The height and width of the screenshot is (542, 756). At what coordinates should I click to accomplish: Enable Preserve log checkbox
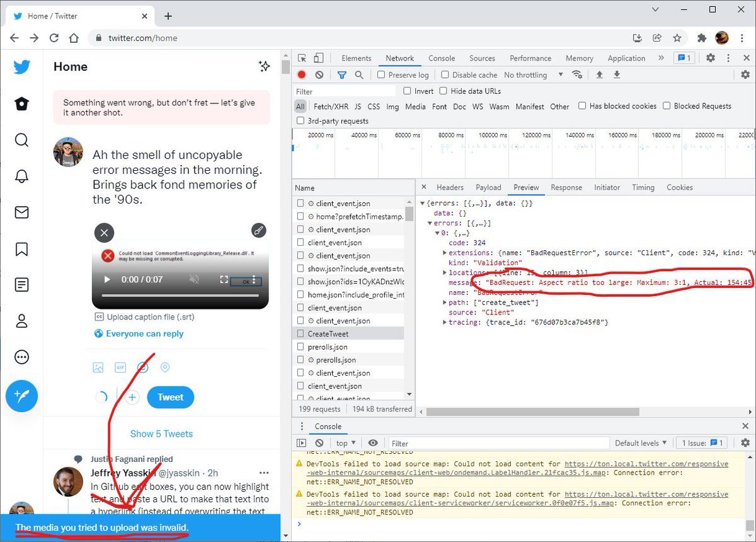pos(381,74)
